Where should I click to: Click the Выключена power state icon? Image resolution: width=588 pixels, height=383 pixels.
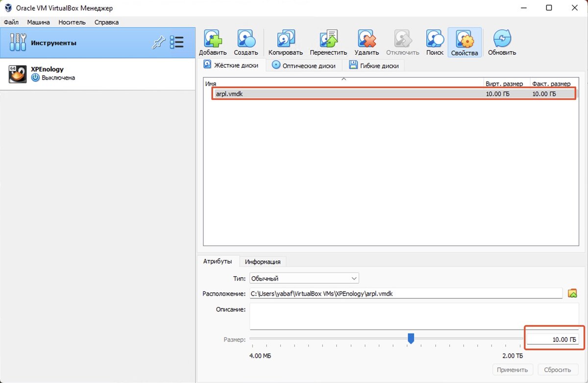click(x=35, y=77)
